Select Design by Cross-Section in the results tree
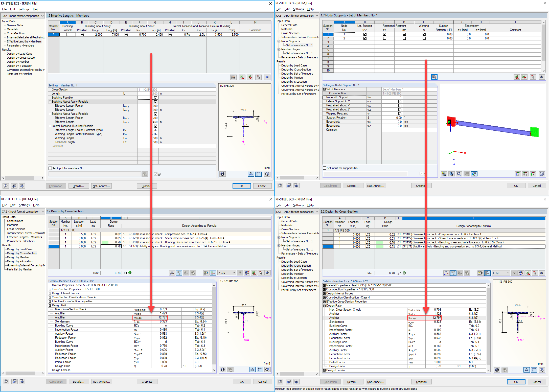The height and width of the screenshot is (392, 549). [21, 58]
